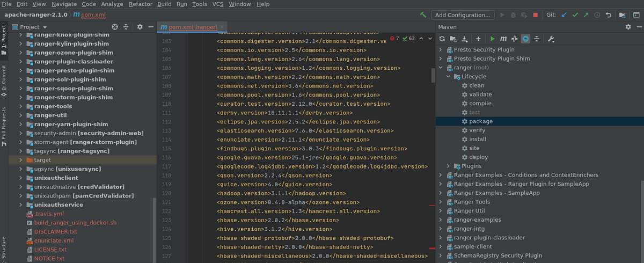Image resolution: width=644 pixels, height=263 pixels.
Task: Click the Add Maven Projects plus icon
Action: (478, 39)
